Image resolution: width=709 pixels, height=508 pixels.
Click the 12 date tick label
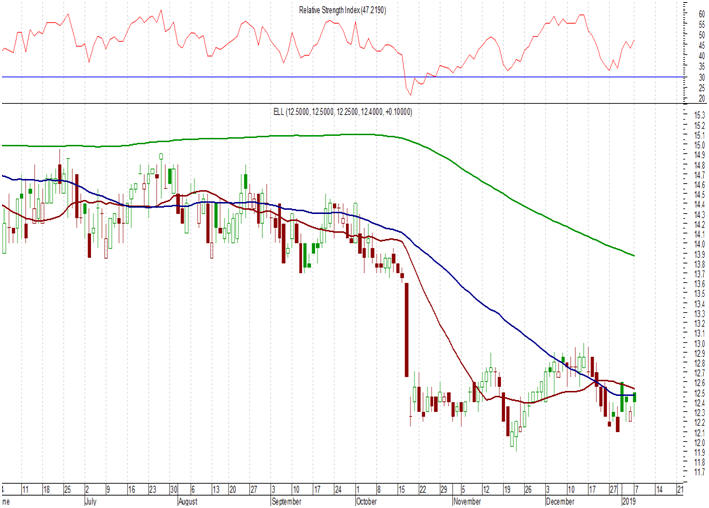(x=486, y=490)
